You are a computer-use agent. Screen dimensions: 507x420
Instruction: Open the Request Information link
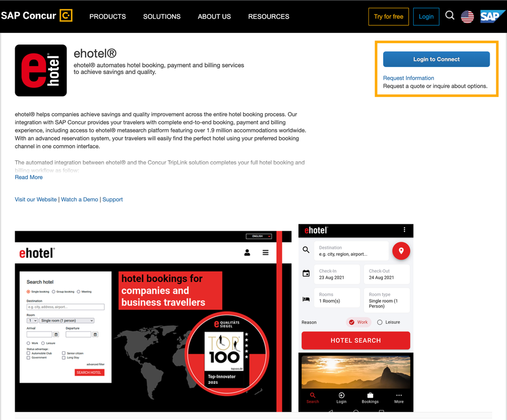[x=409, y=78]
